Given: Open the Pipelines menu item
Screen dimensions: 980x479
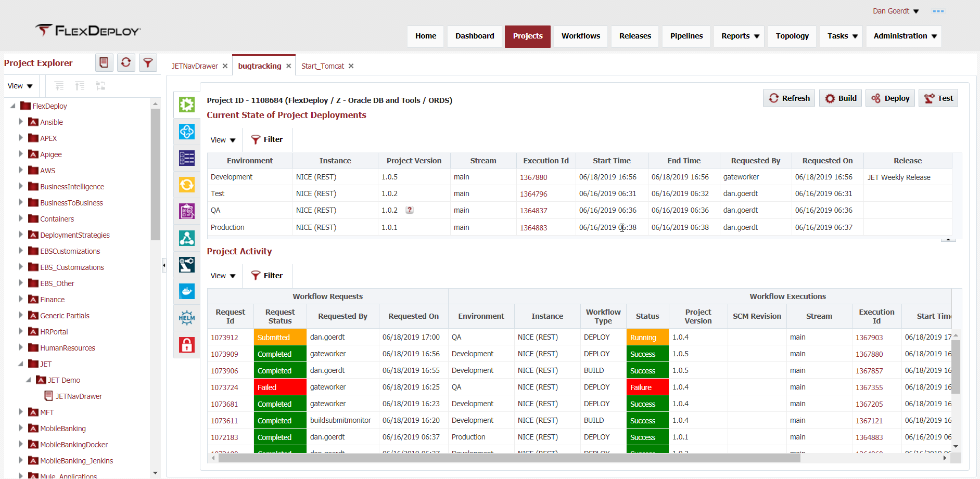Looking at the screenshot, I should click(x=686, y=36).
